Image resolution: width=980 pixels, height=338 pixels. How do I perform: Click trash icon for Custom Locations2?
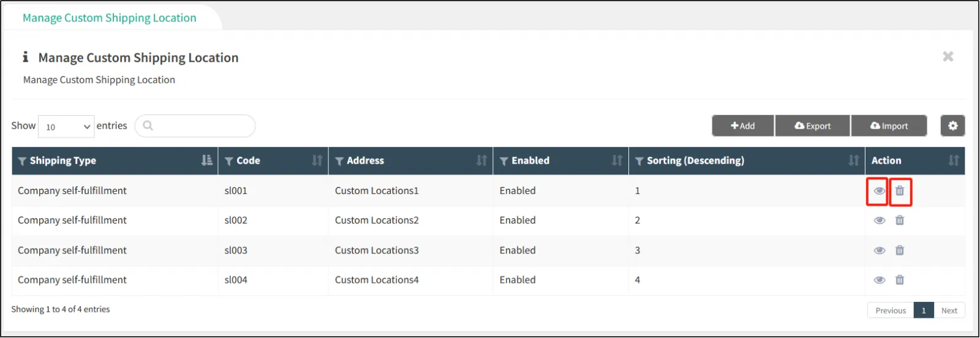tap(900, 220)
